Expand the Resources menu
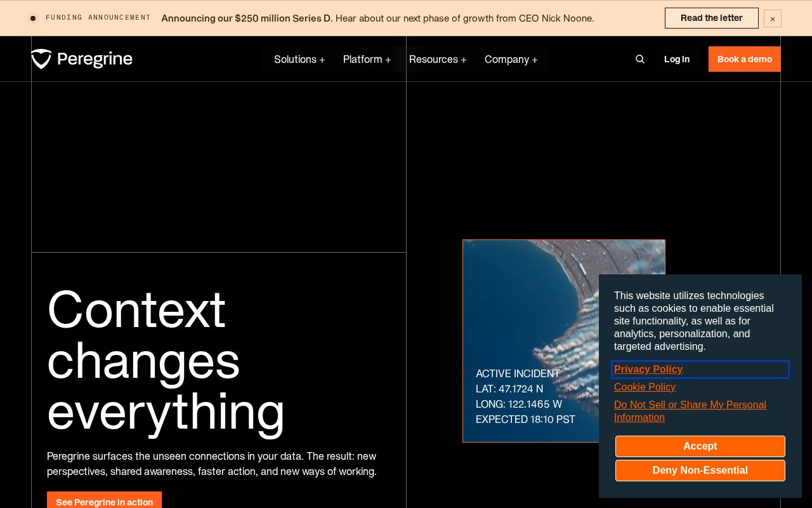 pyautogui.click(x=438, y=59)
